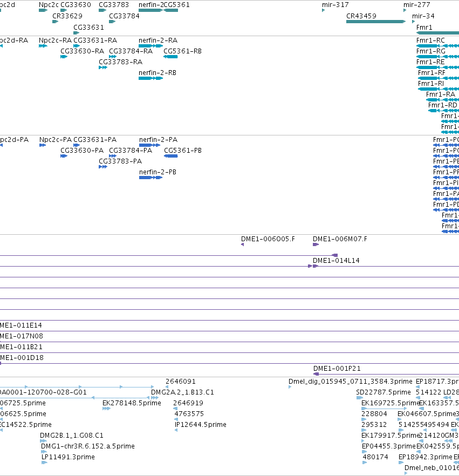
Task: Open the IP12644.5prime EST label
Action: point(201,425)
